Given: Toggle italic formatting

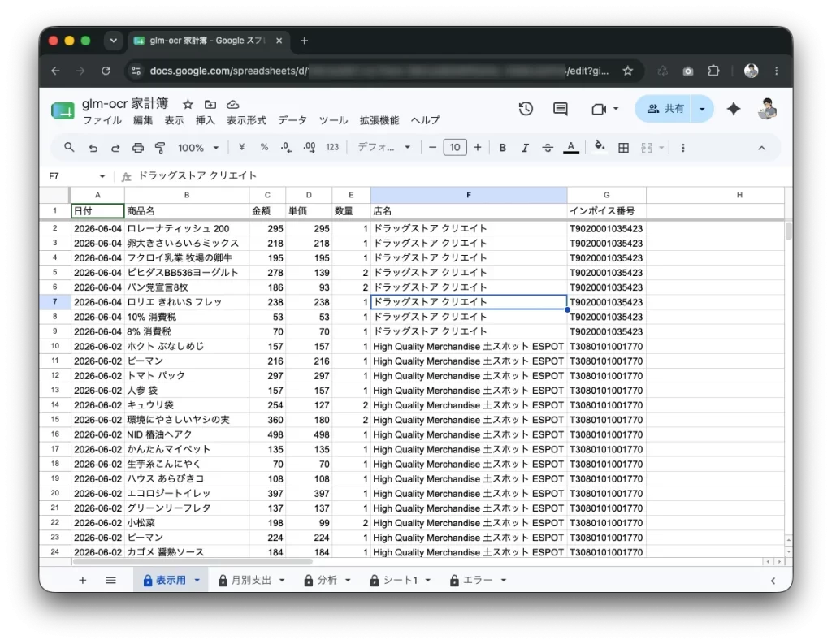Looking at the screenshot, I should click(x=525, y=148).
